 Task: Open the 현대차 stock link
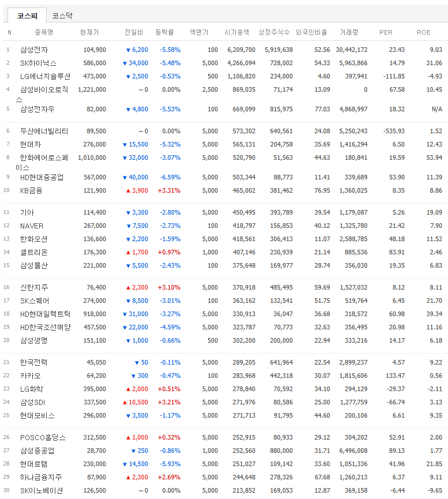(31, 144)
